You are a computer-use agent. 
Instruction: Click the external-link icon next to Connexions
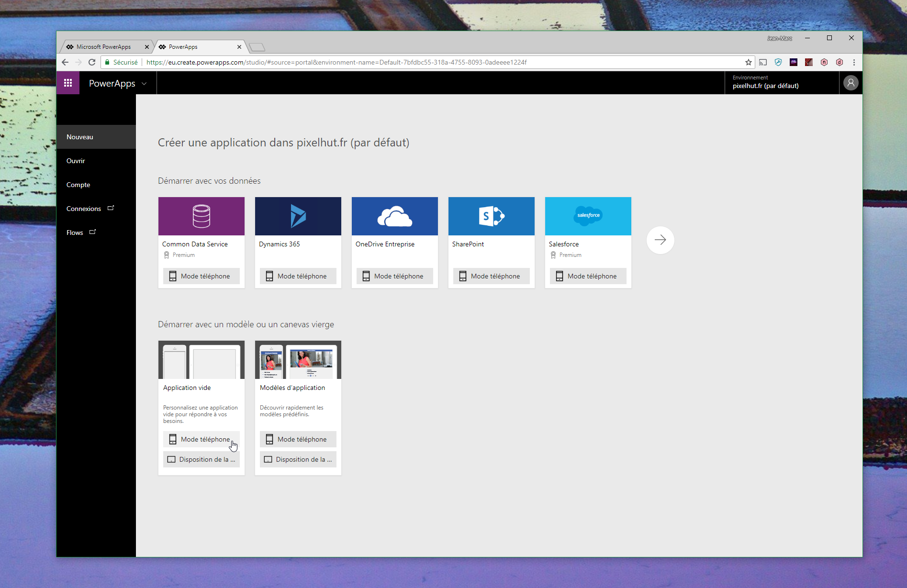pyautogui.click(x=111, y=208)
